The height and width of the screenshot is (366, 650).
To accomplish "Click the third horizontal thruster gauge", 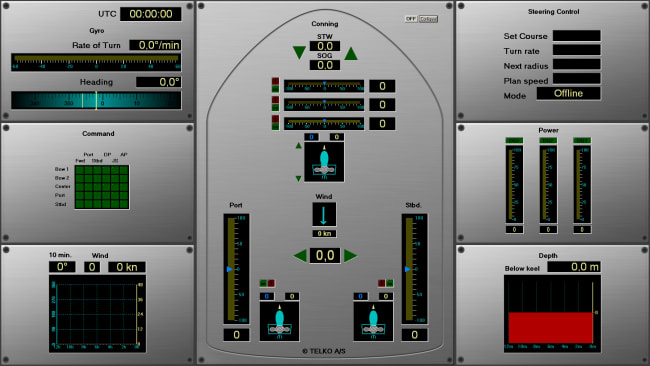I will [x=324, y=124].
